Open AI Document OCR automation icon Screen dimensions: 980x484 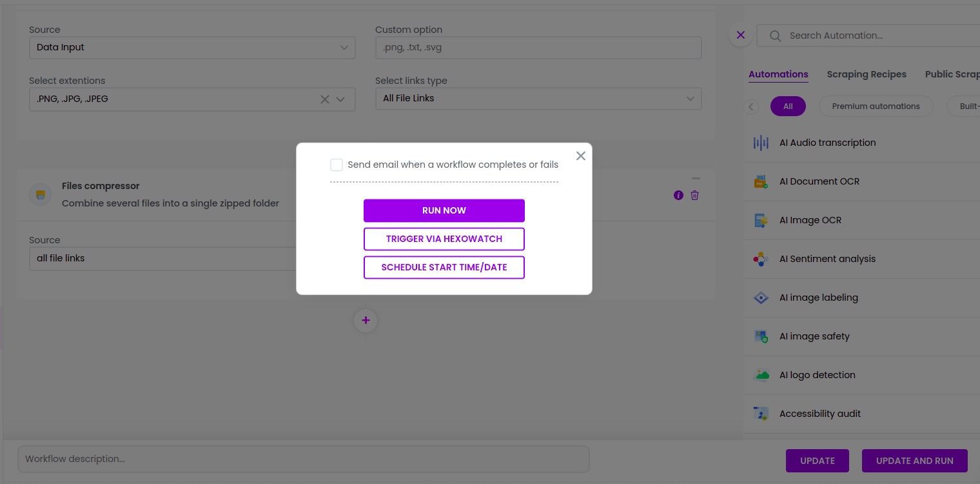pyautogui.click(x=761, y=181)
